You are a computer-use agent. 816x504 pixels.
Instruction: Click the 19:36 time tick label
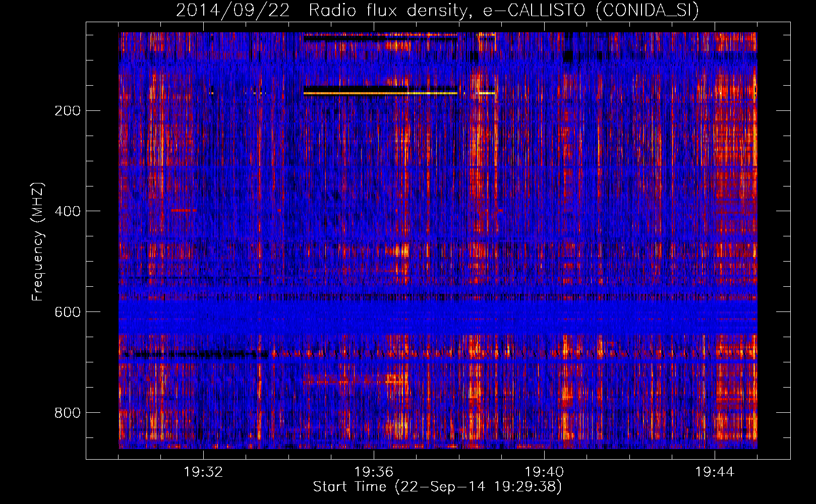click(374, 472)
